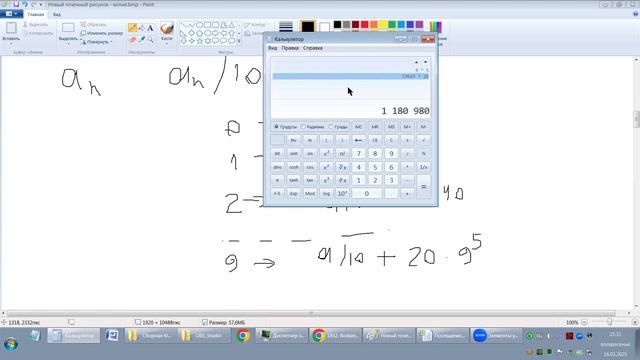The width and height of the screenshot is (640, 360).
Task: Open the calculator Вид menu
Action: (x=272, y=48)
